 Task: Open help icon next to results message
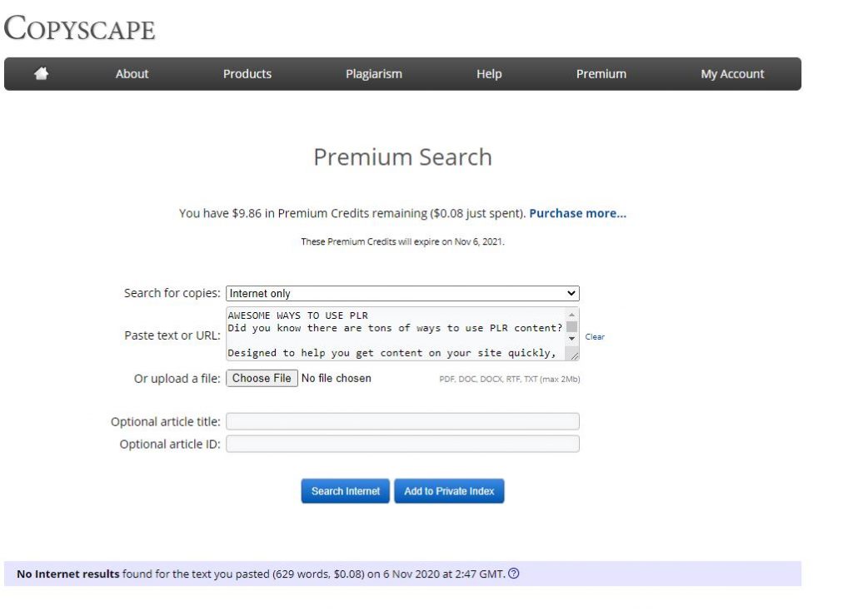point(513,574)
